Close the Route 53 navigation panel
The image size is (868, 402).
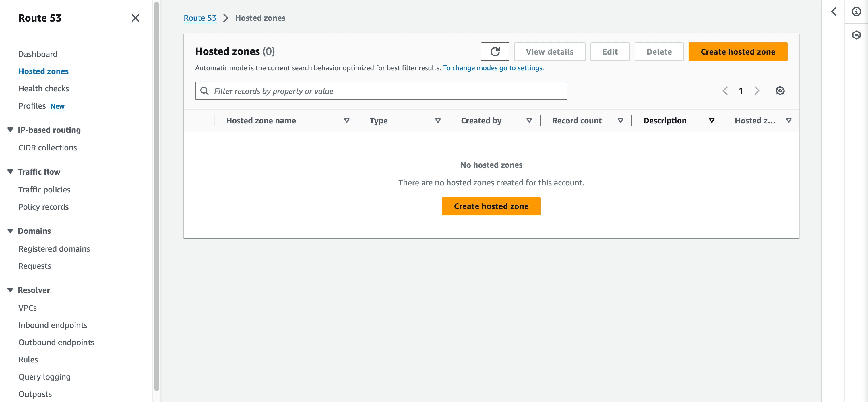tap(135, 18)
